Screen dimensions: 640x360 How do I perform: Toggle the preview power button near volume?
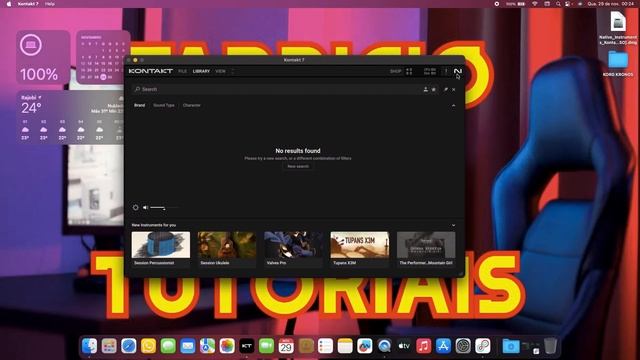tap(136, 207)
